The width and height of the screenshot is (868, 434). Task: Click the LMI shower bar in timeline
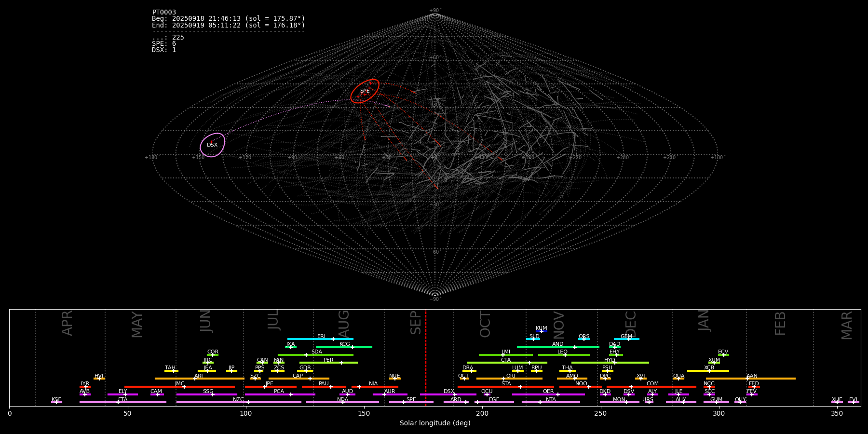[x=506, y=354]
